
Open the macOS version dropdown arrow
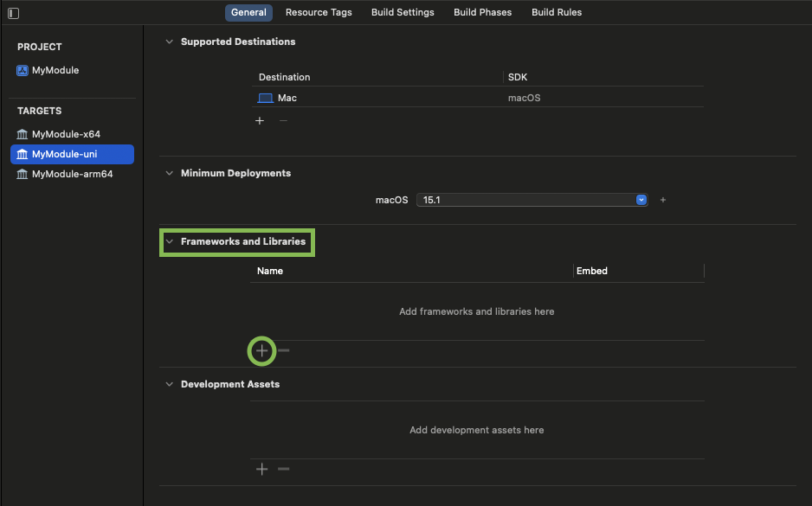point(641,200)
